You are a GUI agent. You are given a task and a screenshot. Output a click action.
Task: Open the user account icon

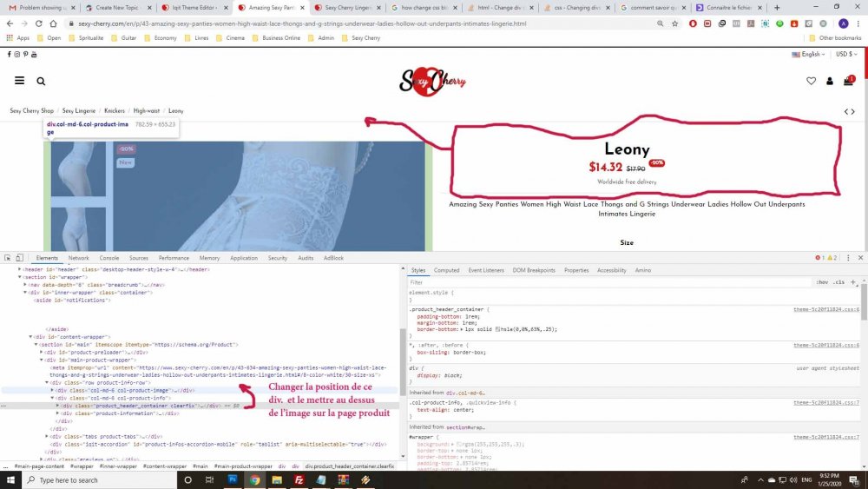tap(829, 81)
